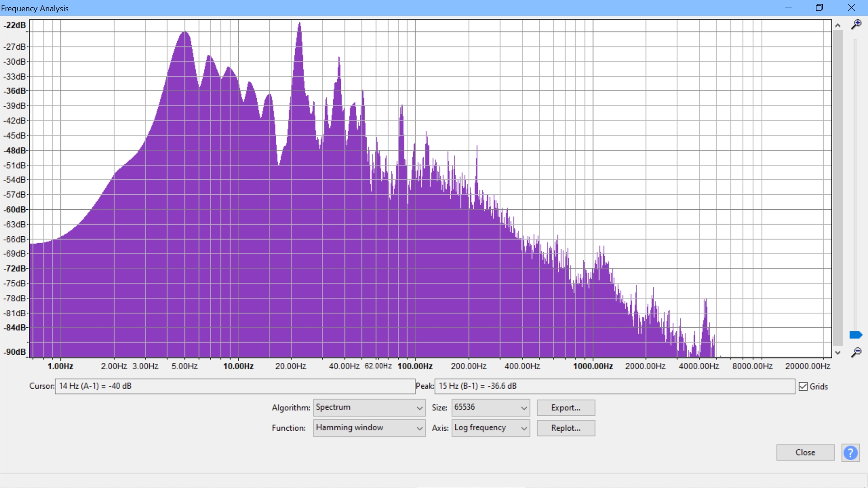Image resolution: width=868 pixels, height=488 pixels.
Task: Open the Algorithm Spectrum dropdown
Action: tap(369, 408)
